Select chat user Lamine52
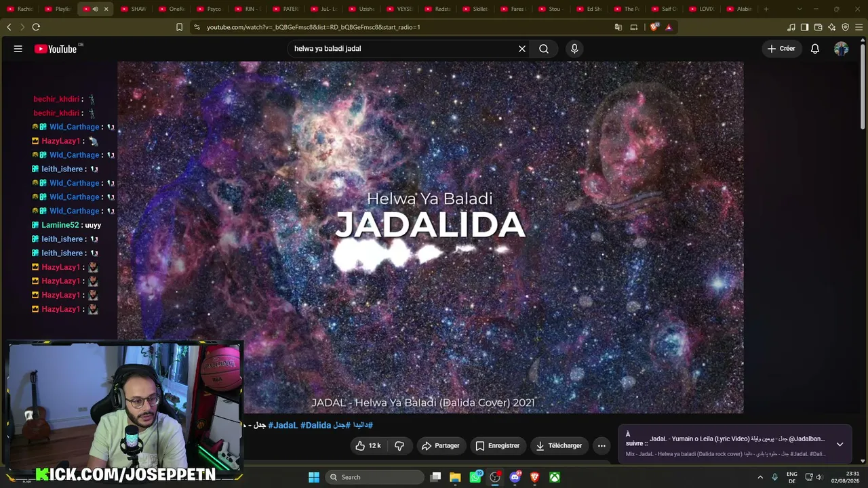The height and width of the screenshot is (488, 868). [60, 225]
